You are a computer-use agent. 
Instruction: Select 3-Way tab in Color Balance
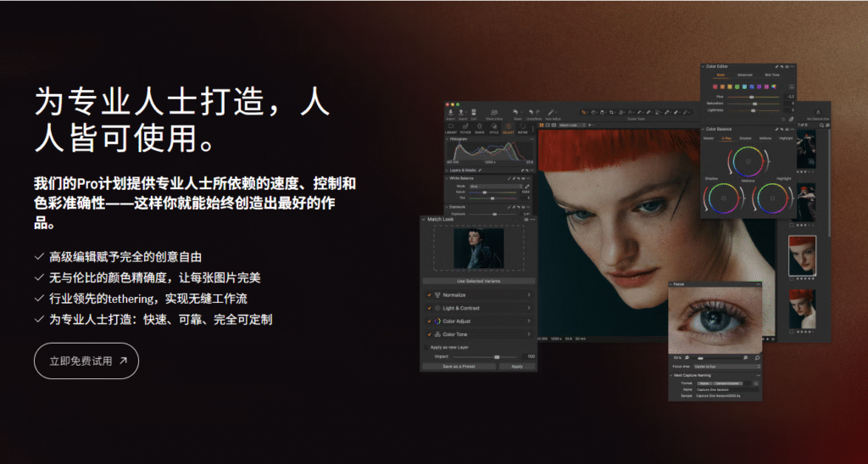click(725, 137)
